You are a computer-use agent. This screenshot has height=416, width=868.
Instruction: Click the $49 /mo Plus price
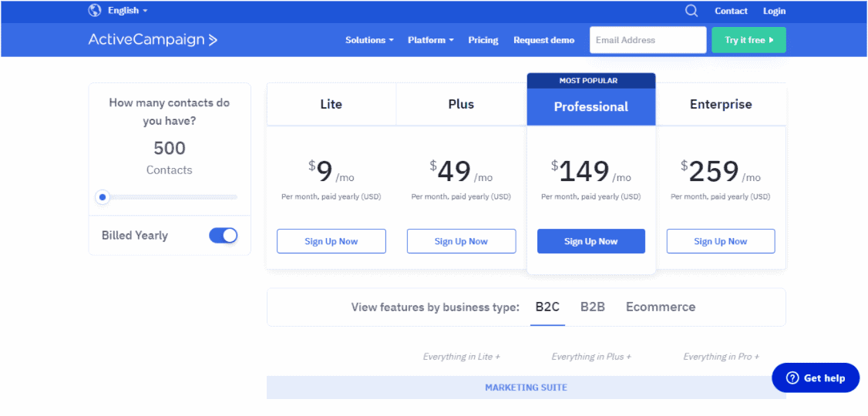(461, 172)
